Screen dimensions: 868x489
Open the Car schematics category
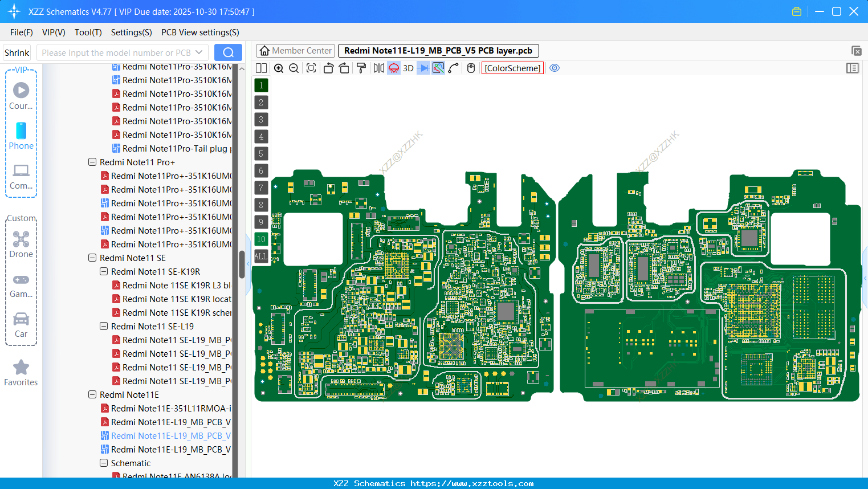pyautogui.click(x=21, y=325)
